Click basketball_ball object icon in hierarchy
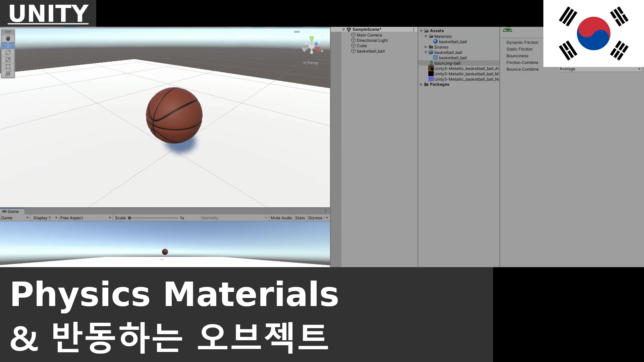The width and height of the screenshot is (644, 362). [353, 51]
